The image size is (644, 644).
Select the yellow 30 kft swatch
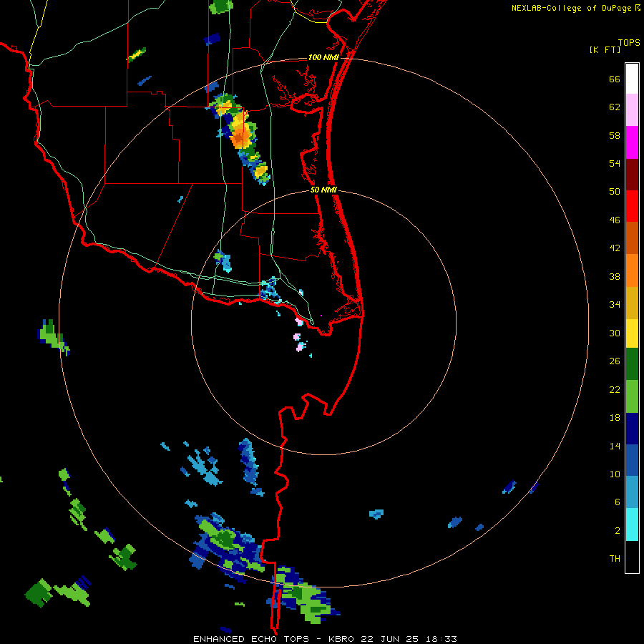pos(632,333)
